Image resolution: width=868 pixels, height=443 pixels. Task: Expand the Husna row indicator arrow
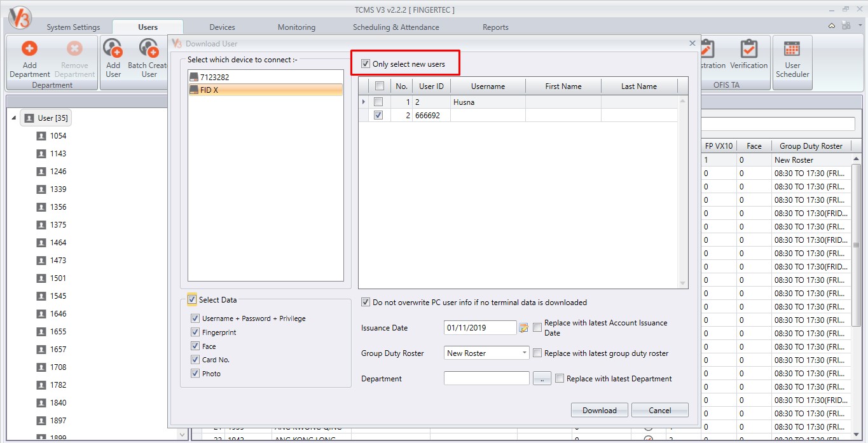[364, 102]
